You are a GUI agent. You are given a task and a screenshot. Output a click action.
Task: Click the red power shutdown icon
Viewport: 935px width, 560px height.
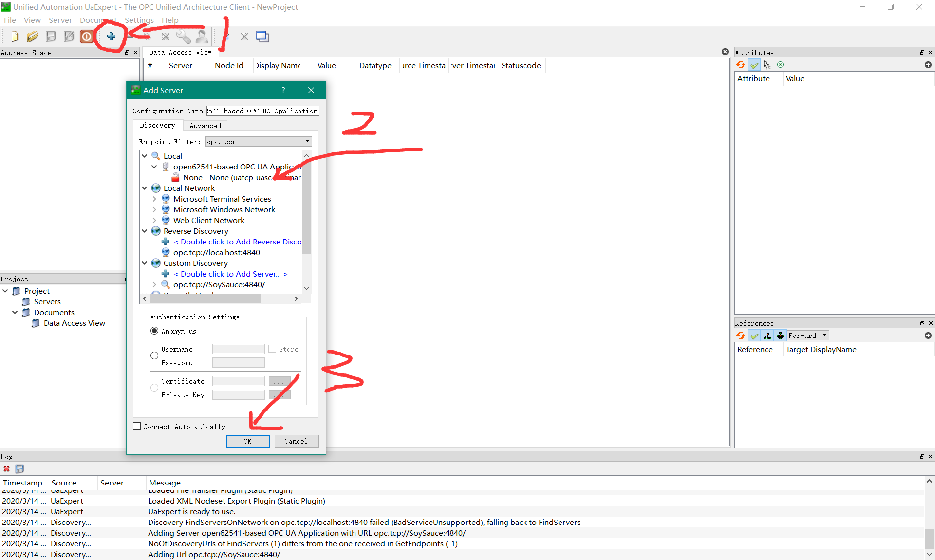(87, 37)
